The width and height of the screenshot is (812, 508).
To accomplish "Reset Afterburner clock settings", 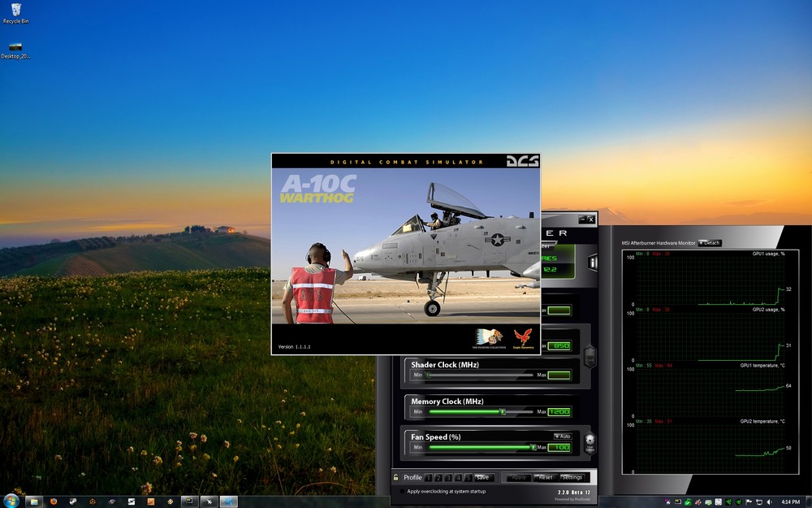I will (x=546, y=477).
